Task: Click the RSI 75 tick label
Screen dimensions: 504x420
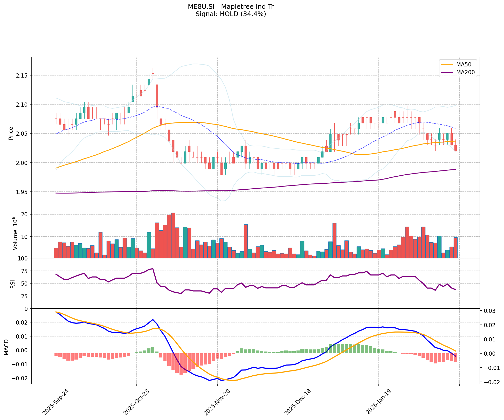Action: (25, 271)
